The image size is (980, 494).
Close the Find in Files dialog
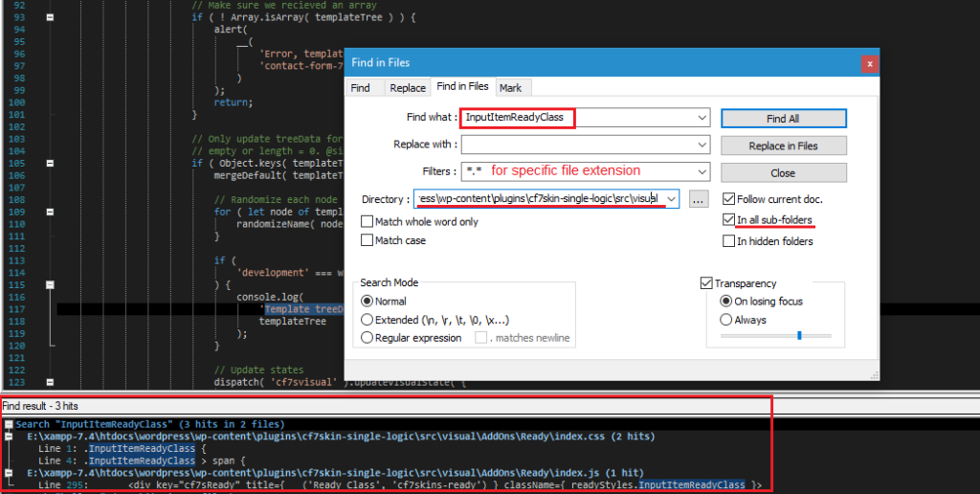pyautogui.click(x=869, y=63)
